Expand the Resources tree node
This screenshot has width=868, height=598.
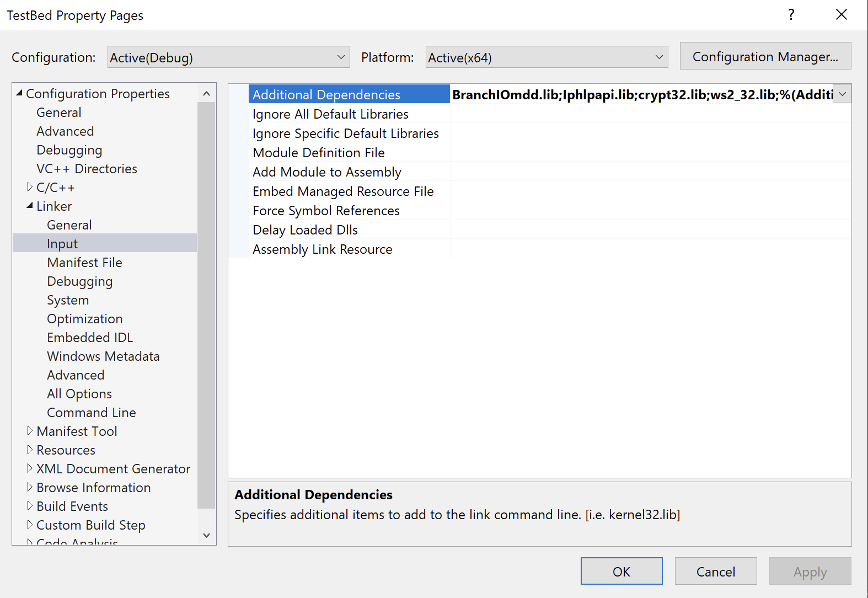[30, 450]
